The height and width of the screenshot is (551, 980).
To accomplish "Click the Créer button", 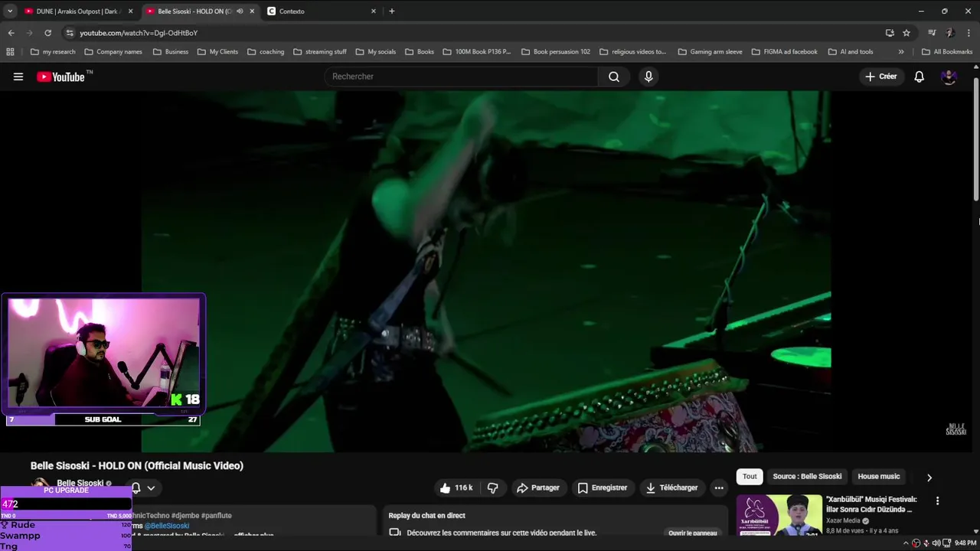I will coord(880,77).
